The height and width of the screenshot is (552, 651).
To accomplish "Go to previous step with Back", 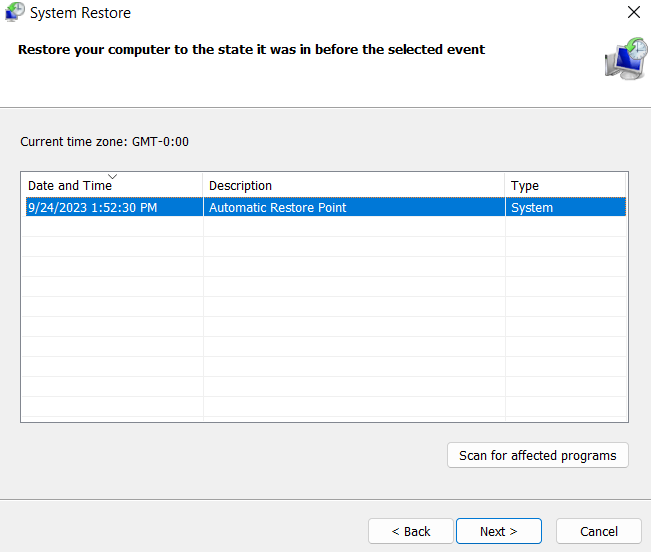I will click(x=410, y=531).
